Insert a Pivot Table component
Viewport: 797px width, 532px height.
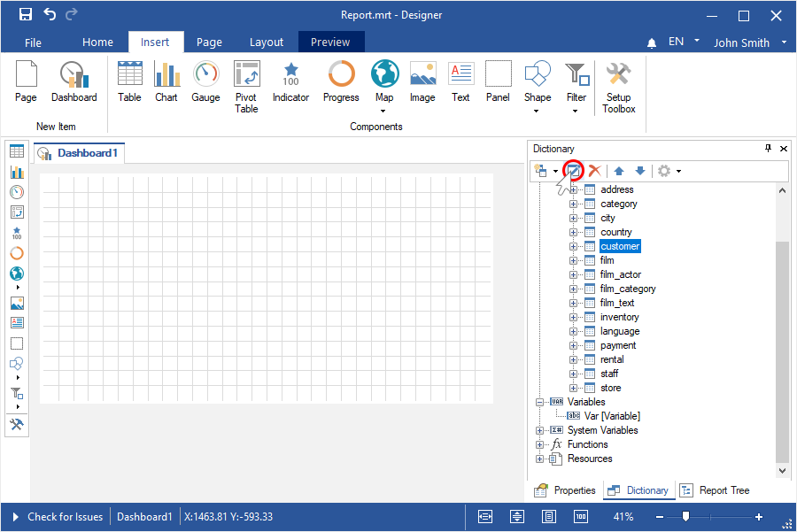pyautogui.click(x=246, y=87)
